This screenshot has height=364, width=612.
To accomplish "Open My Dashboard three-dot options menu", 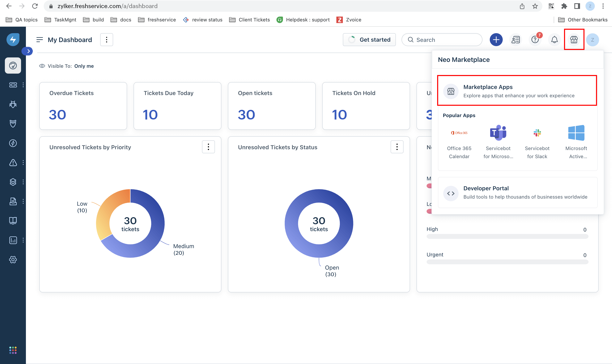I will pos(106,40).
